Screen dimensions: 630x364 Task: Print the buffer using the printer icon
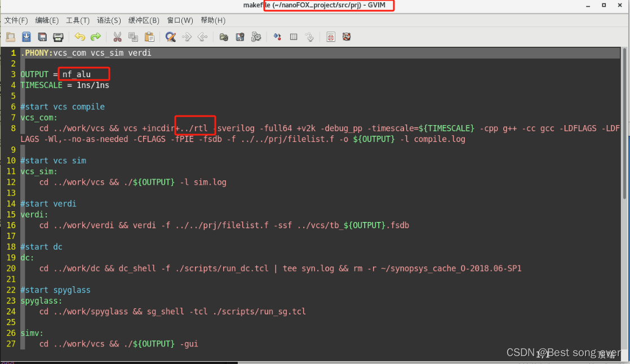pyautogui.click(x=59, y=37)
